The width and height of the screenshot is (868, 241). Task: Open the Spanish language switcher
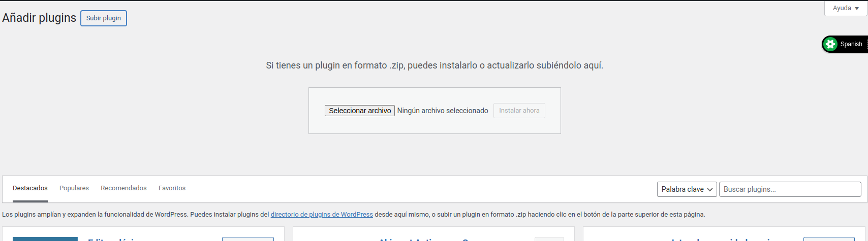845,44
